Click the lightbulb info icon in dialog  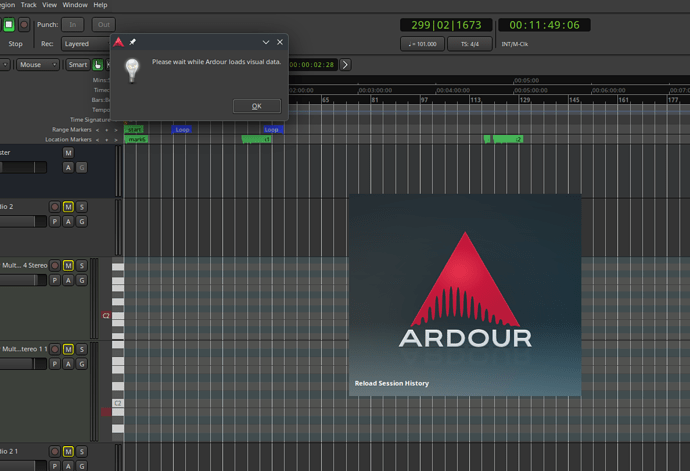(x=132, y=70)
